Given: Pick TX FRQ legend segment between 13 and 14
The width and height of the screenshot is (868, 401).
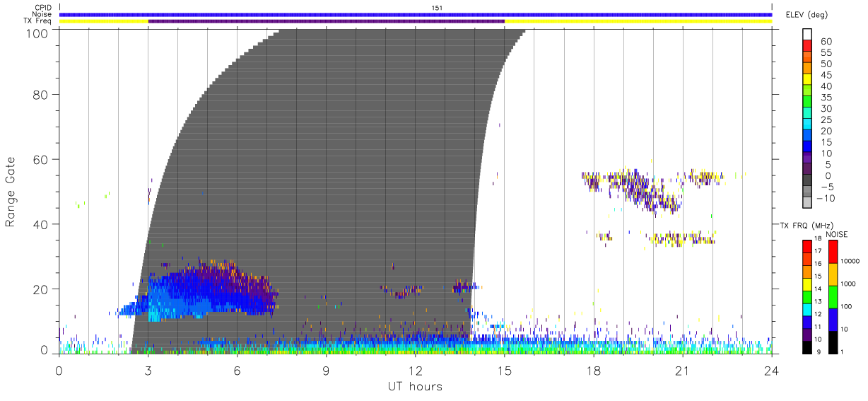Looking at the screenshot, I should [807, 296].
